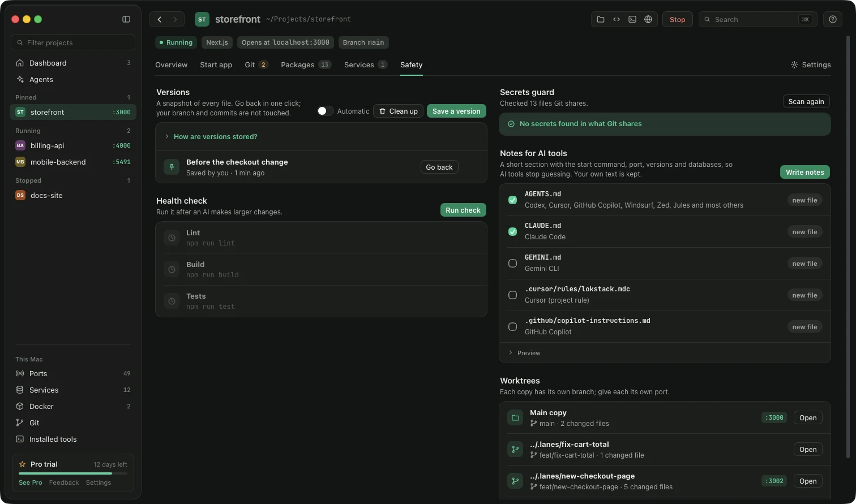Image resolution: width=856 pixels, height=504 pixels.
Task: Click Save a version button
Action: pyautogui.click(x=456, y=111)
